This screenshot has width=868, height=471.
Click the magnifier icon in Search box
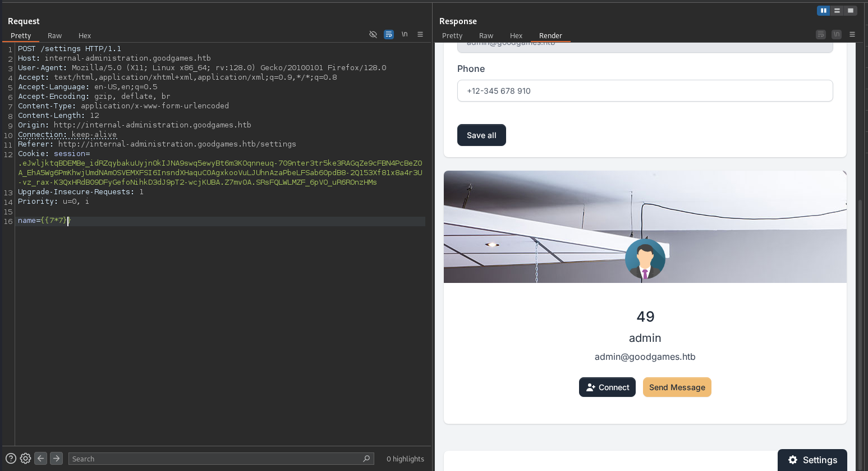[366, 459]
